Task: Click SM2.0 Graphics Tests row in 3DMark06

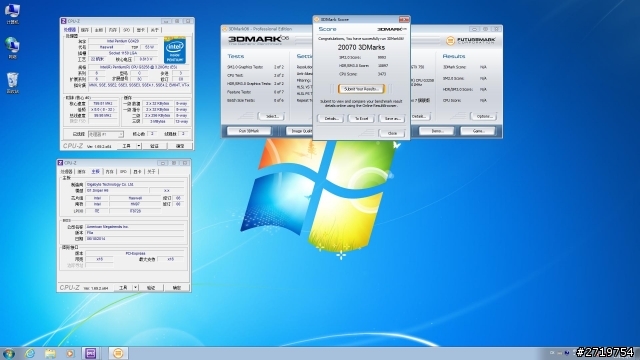Action: [256, 67]
